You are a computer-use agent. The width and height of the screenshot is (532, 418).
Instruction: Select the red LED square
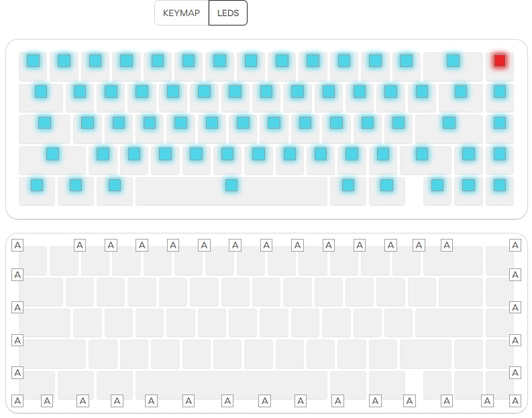click(500, 61)
